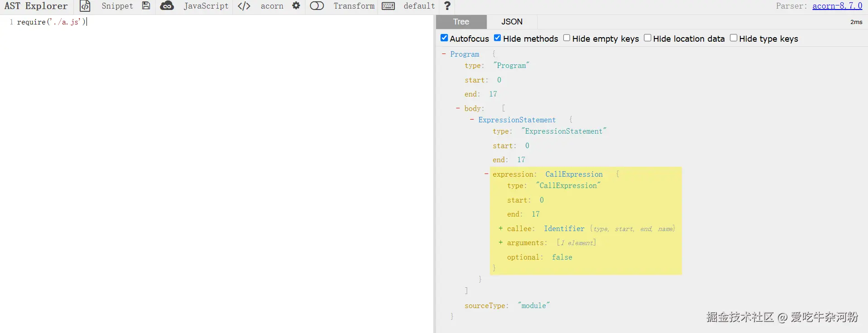Click the Program end value 17
The width and height of the screenshot is (868, 333).
tap(493, 94)
